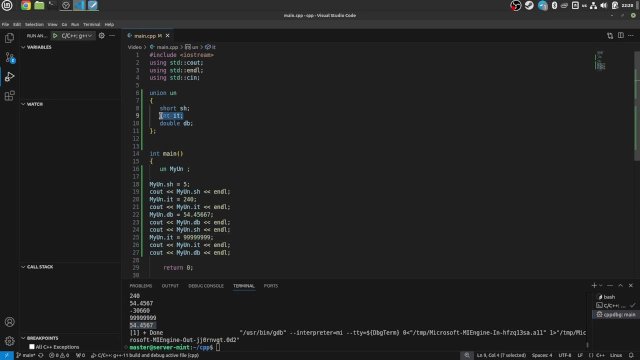Click the Ln 9, Col 4 status

pyautogui.click(x=501, y=356)
